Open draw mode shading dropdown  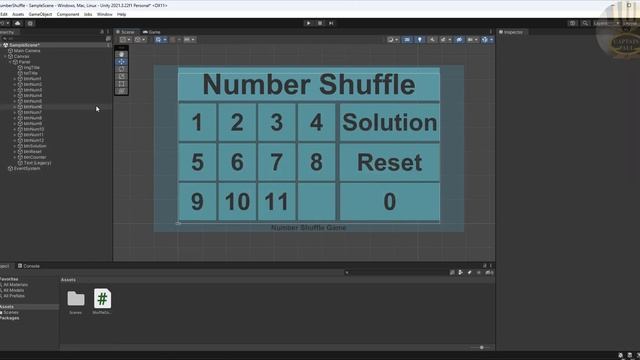tap(393, 40)
